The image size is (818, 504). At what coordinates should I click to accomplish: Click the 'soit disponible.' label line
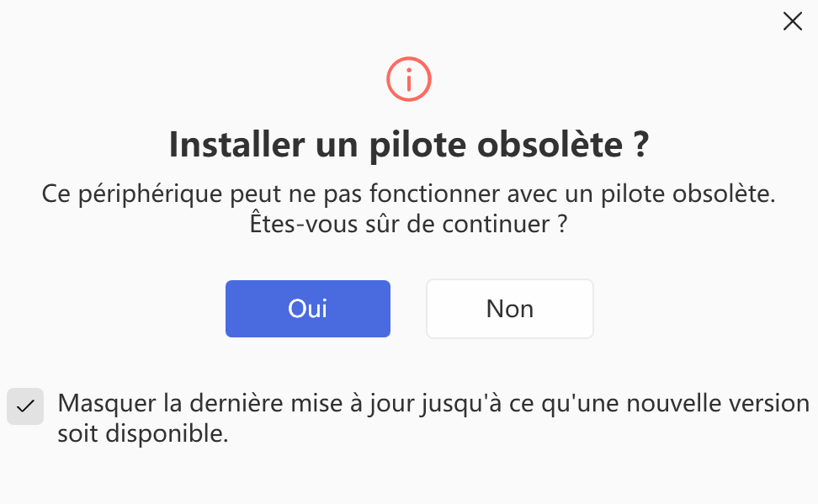[143, 433]
